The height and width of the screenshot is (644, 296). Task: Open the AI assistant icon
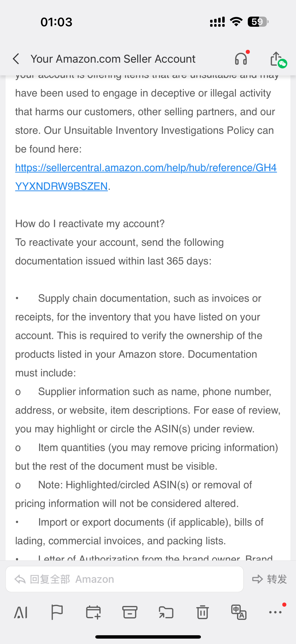click(21, 612)
